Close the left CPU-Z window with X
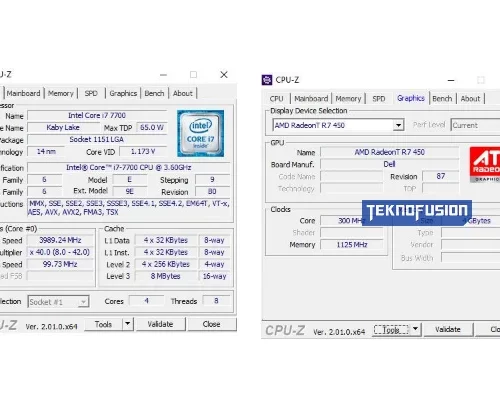The height and width of the screenshot is (400, 500). [x=224, y=75]
